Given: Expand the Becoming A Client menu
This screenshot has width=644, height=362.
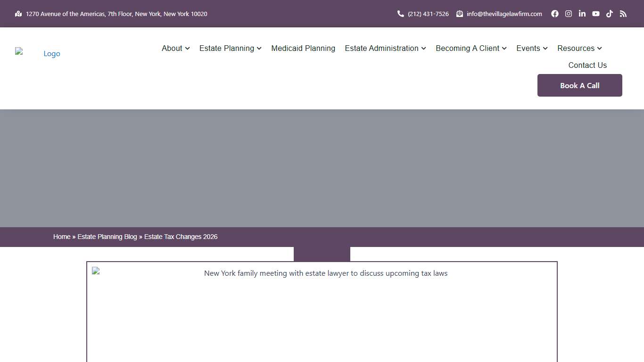Looking at the screenshot, I should (471, 48).
